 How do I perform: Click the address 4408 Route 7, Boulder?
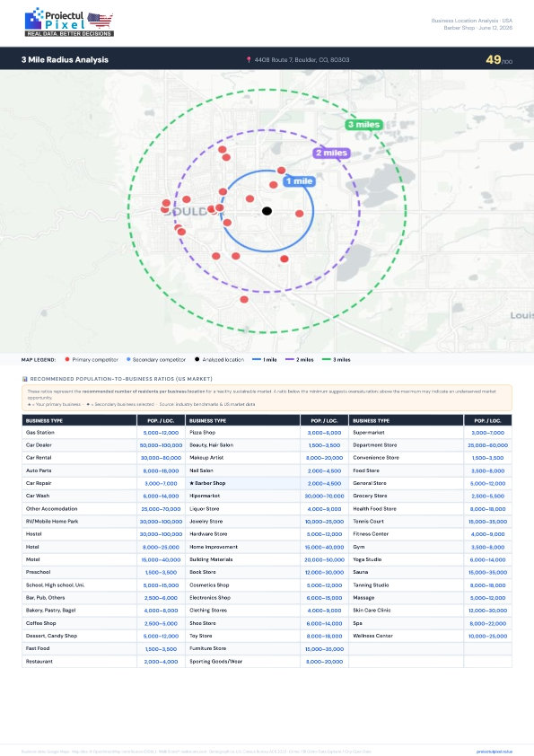point(302,60)
